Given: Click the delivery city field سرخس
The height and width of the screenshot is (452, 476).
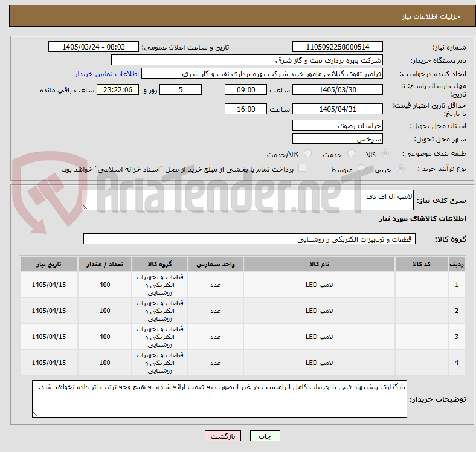Looking at the screenshot, I should pyautogui.click(x=337, y=138).
